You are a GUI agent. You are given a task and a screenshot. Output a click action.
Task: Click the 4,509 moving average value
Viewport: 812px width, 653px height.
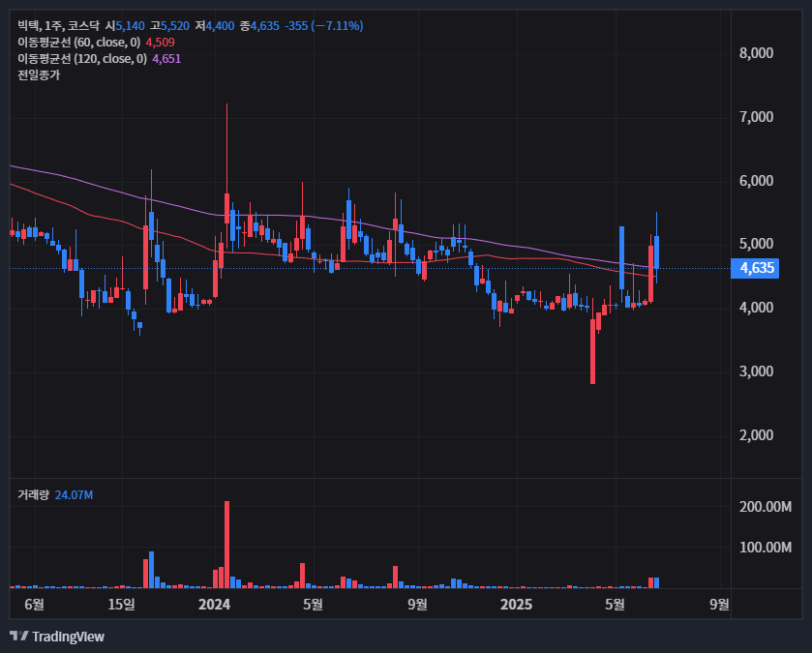160,43
